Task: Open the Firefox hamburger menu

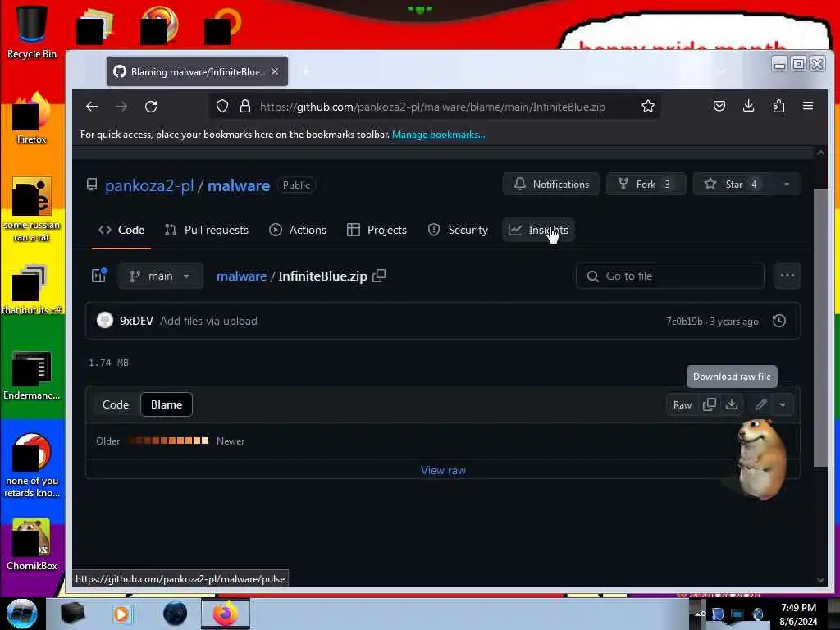Action: point(808,106)
